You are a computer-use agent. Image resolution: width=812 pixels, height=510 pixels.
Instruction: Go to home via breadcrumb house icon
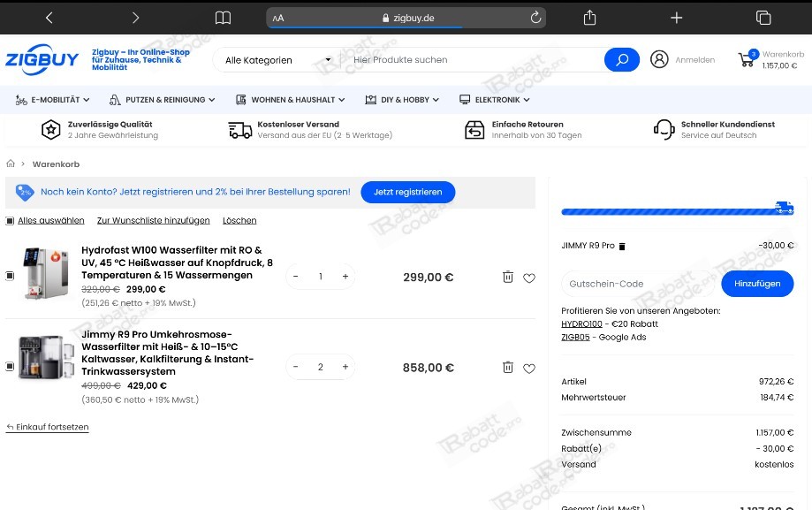pyautogui.click(x=11, y=164)
